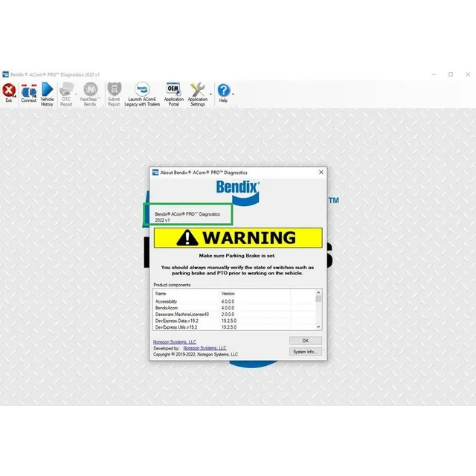Select the Desaware.MachineLicense40 row

click(x=234, y=314)
